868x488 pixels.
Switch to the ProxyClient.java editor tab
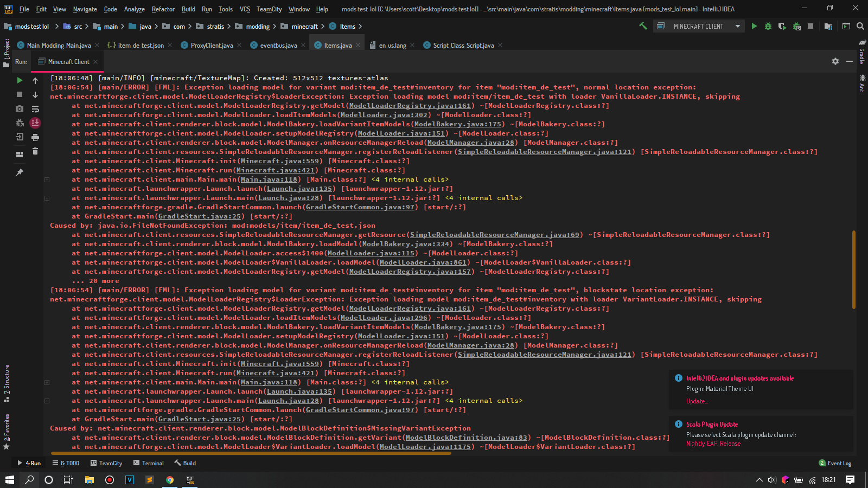pyautogui.click(x=212, y=46)
